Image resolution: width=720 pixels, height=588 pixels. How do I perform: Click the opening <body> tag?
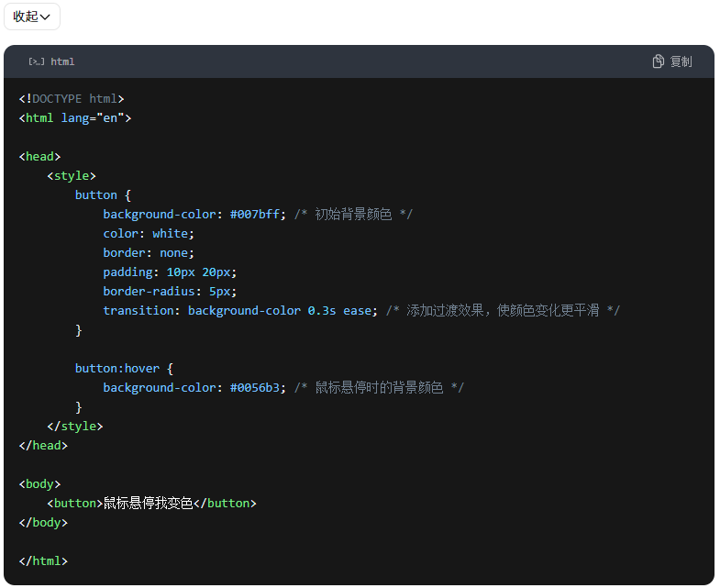tap(39, 483)
